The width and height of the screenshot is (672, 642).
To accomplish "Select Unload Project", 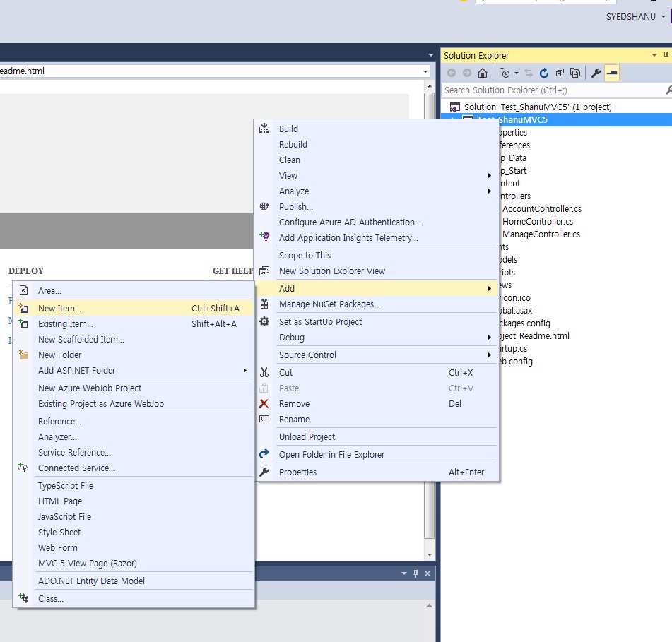I will 307,437.
